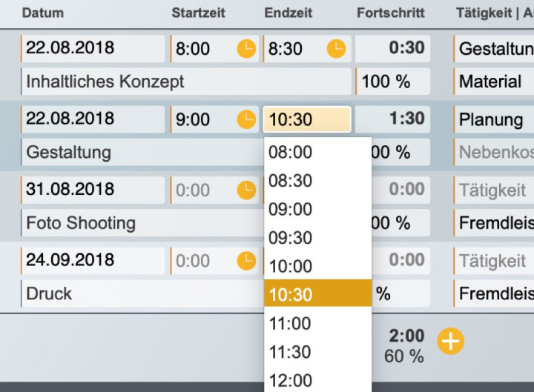Click the first 22.08.2018 date field
This screenshot has height=392, width=534.
[x=93, y=49]
